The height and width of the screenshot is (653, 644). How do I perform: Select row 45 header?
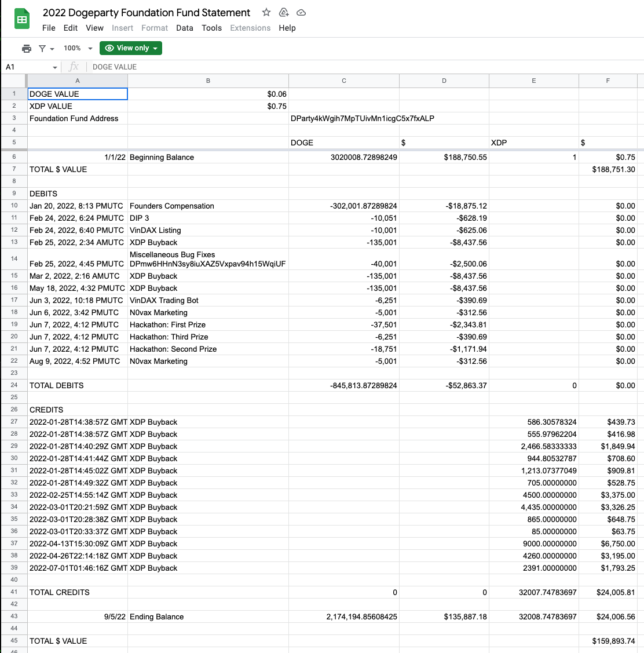click(x=14, y=641)
